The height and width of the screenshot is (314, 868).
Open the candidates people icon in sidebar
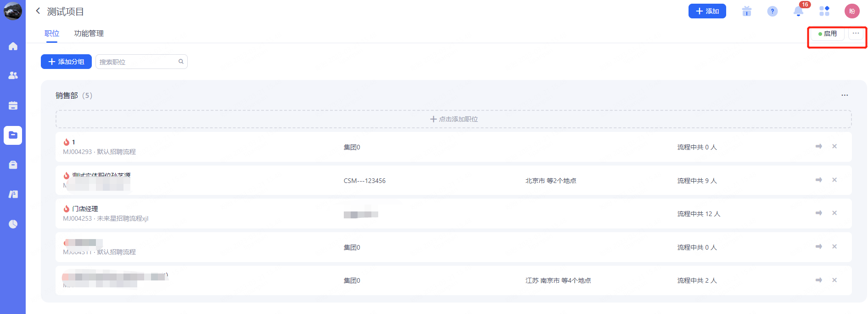tap(13, 75)
